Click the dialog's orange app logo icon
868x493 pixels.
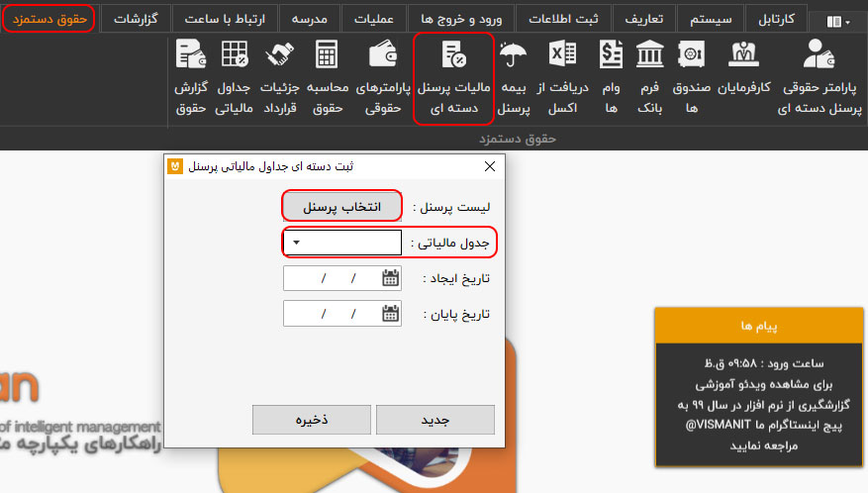tap(175, 166)
